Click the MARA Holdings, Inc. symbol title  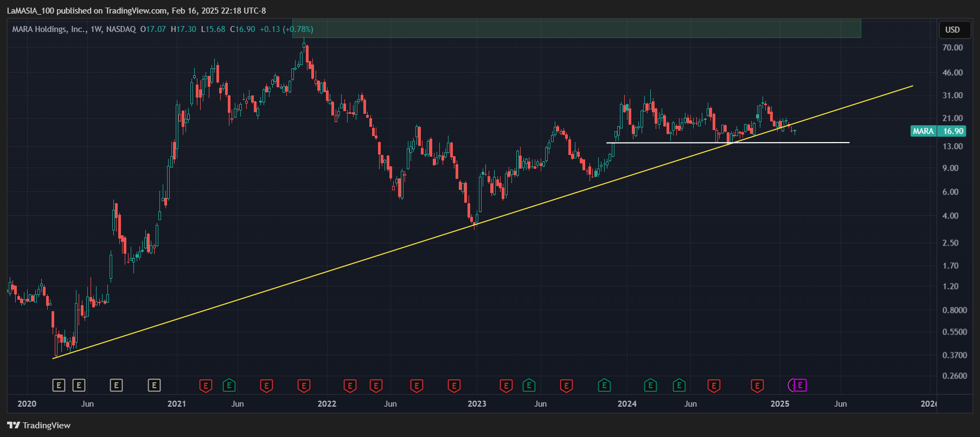pyautogui.click(x=49, y=29)
